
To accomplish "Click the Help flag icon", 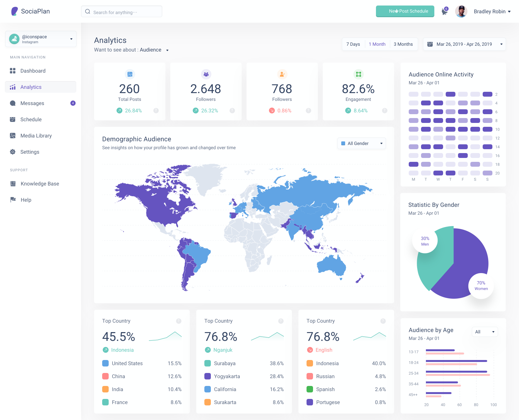I will 13,200.
